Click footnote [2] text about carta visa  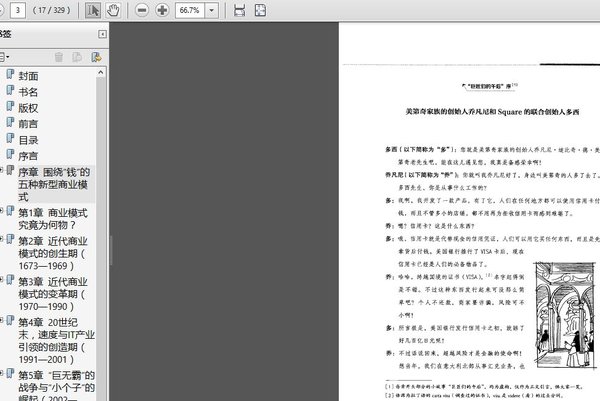click(x=473, y=395)
